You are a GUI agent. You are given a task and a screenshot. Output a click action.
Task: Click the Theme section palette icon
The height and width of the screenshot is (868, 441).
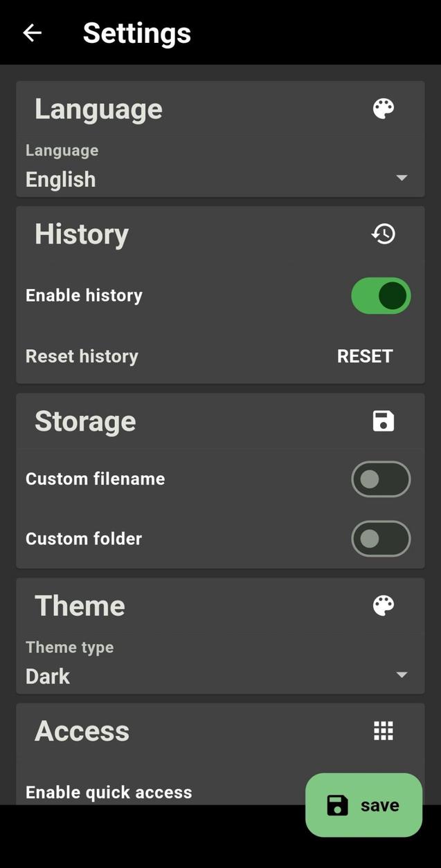383,604
